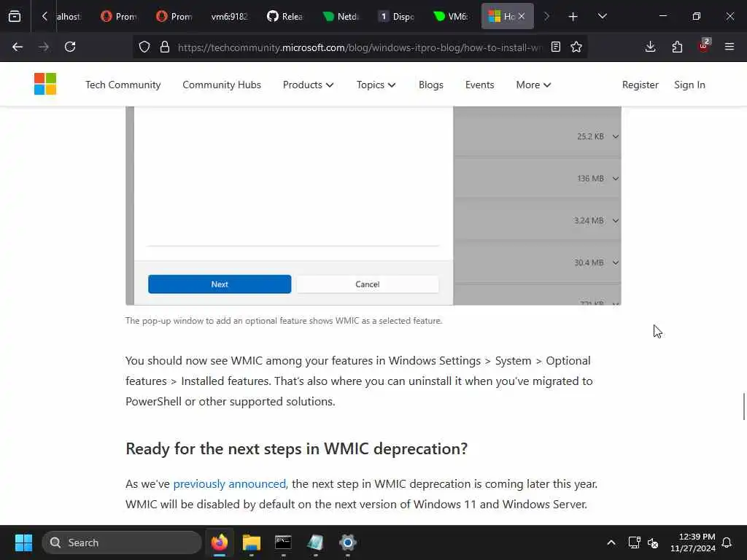
Task: Open the downloads panel
Action: pyautogui.click(x=650, y=47)
